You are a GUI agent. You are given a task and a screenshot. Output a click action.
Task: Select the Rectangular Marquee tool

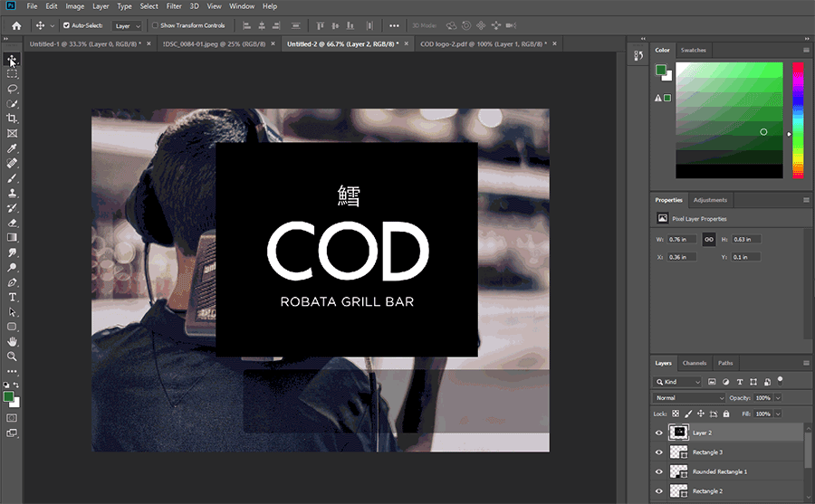coord(12,74)
